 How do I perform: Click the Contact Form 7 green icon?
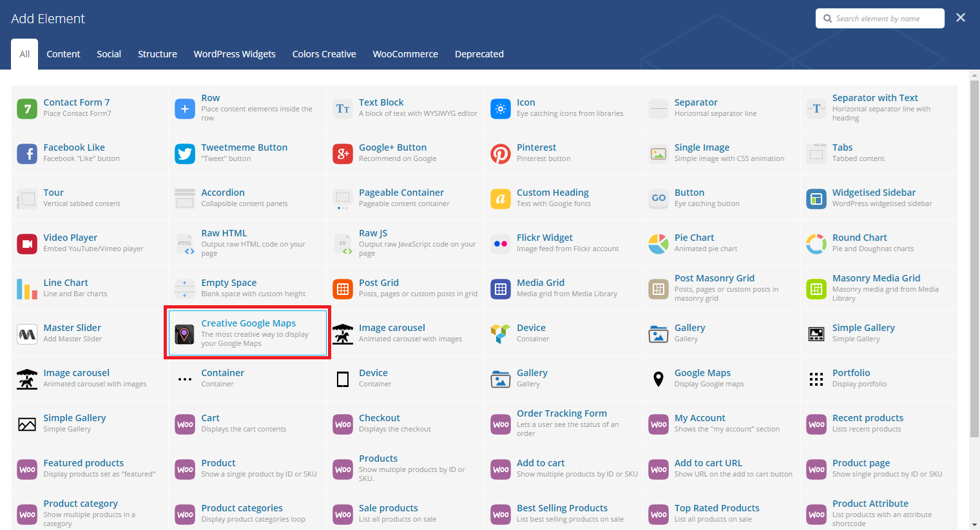pyautogui.click(x=27, y=109)
